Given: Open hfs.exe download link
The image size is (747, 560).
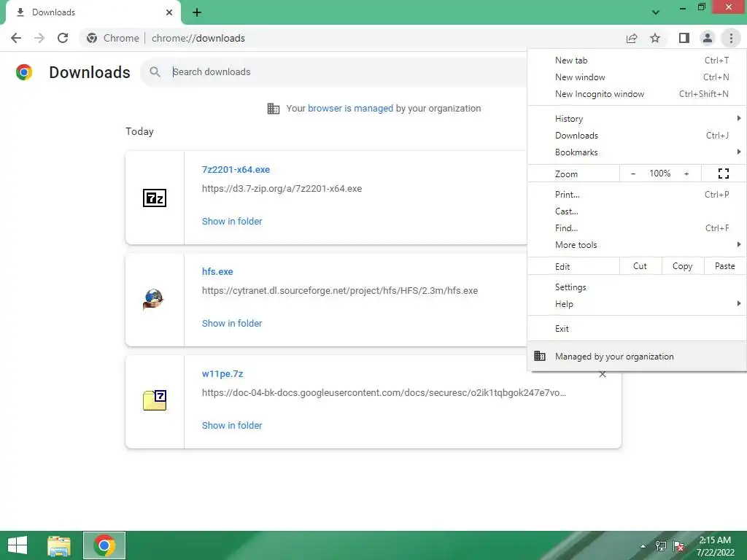Looking at the screenshot, I should [x=217, y=271].
